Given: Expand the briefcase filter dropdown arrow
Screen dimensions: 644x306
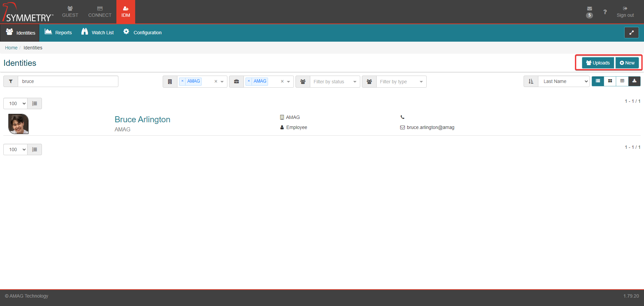Looking at the screenshot, I should 288,82.
